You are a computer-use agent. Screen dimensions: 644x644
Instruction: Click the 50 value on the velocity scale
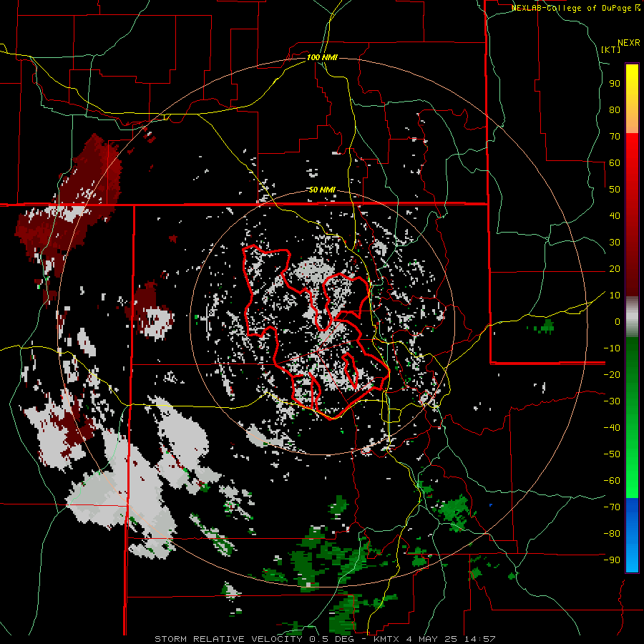[x=615, y=190]
